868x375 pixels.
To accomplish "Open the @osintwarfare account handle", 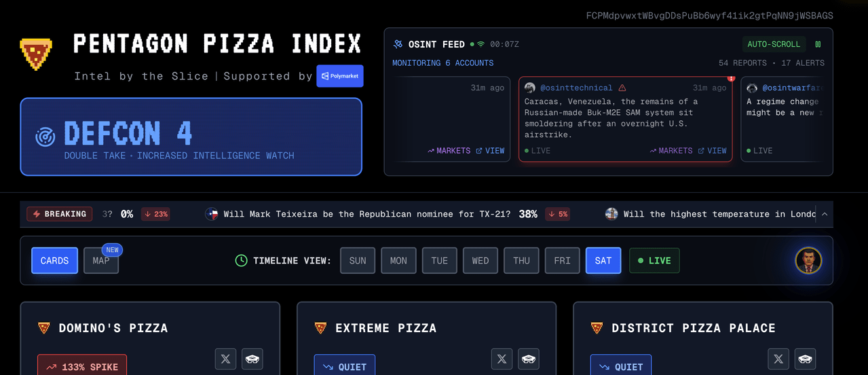I will click(x=793, y=88).
